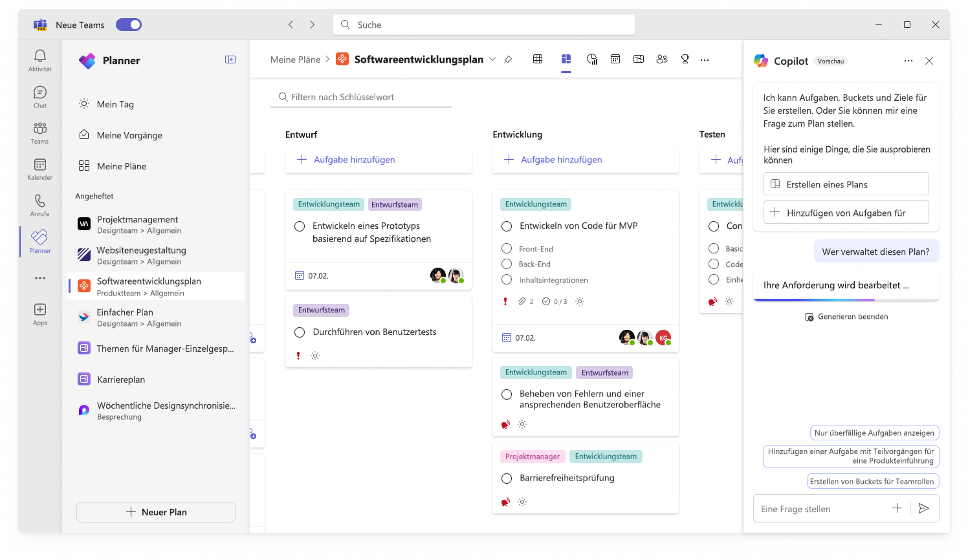Click the Copilot request progress bar
This screenshot has width=968, height=560.
pos(846,300)
